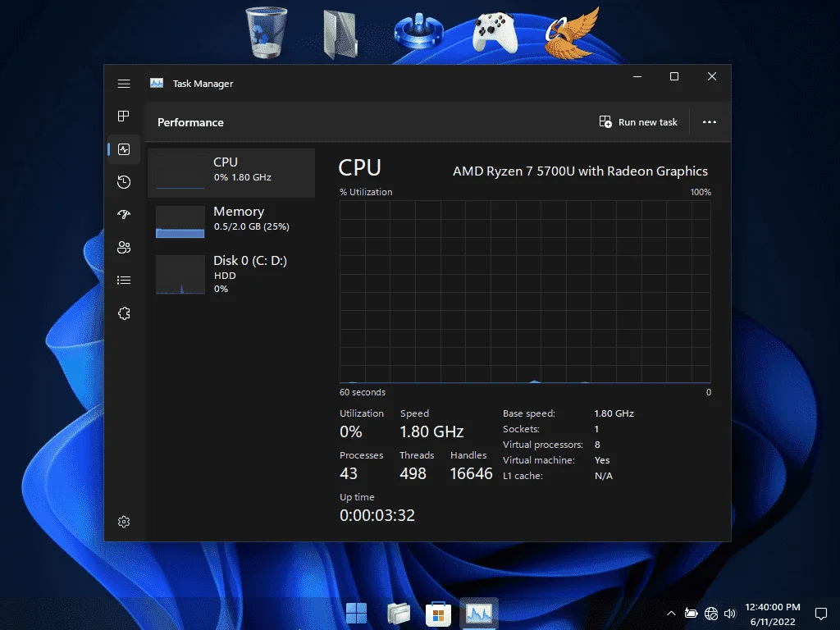Click the Handles count 16646
840x630 pixels.
click(x=471, y=473)
